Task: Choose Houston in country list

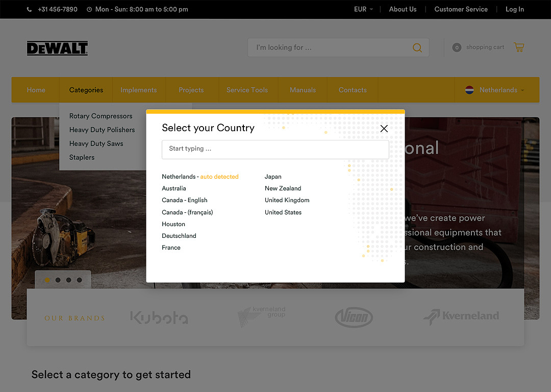Action: [x=173, y=224]
